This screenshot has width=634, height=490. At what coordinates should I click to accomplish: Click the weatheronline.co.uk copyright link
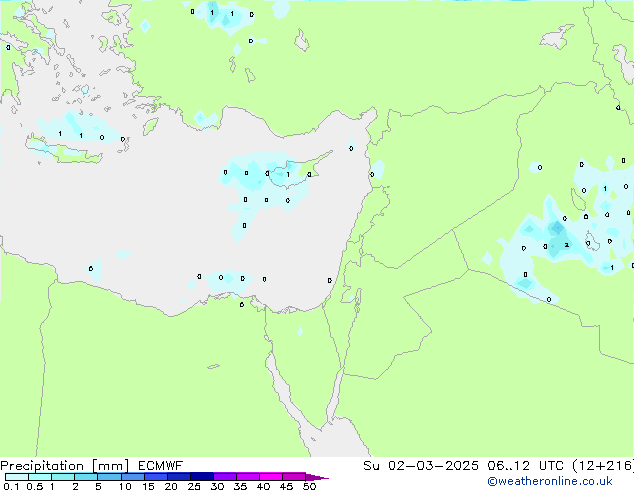tap(550, 481)
